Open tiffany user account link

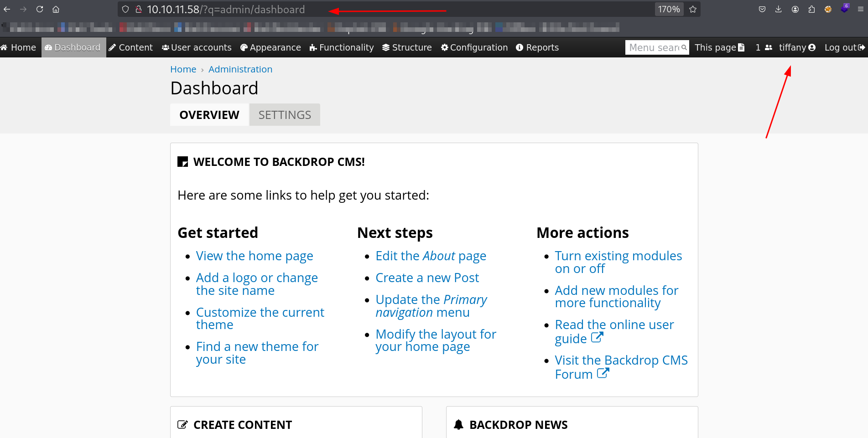[x=797, y=47]
